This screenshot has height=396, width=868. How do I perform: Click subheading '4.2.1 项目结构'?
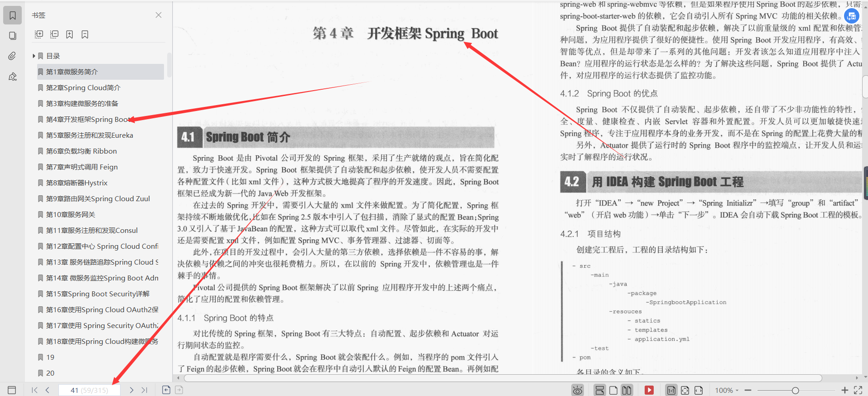pos(590,234)
